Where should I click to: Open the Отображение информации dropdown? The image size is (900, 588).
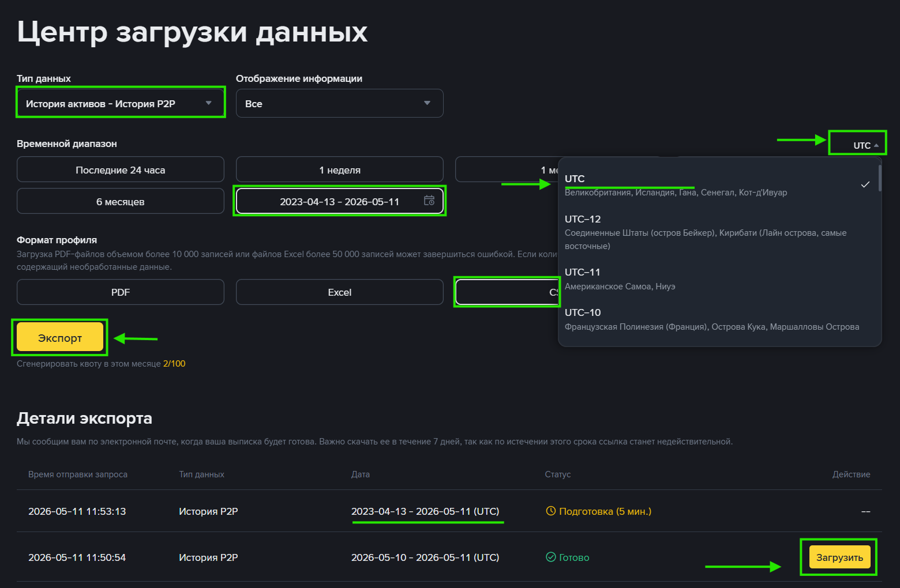[x=339, y=103]
